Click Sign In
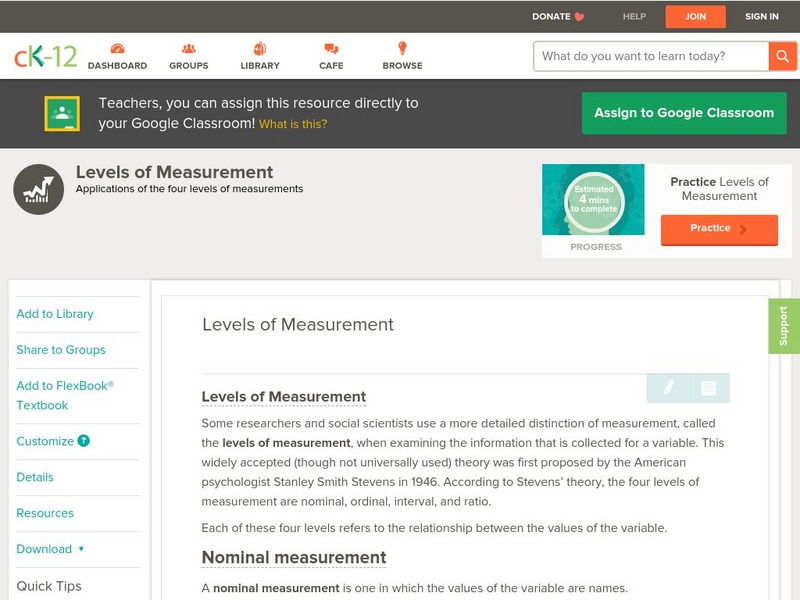This screenshot has width=800, height=600. pyautogui.click(x=762, y=16)
